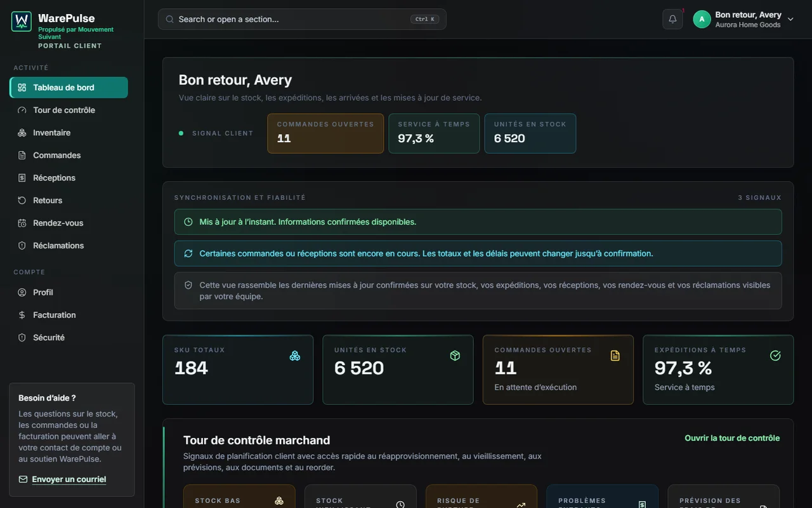Click the envelope icon in help box

(23, 479)
